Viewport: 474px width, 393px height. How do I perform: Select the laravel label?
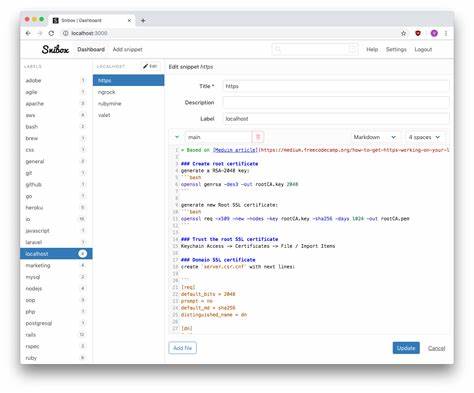(x=56, y=242)
